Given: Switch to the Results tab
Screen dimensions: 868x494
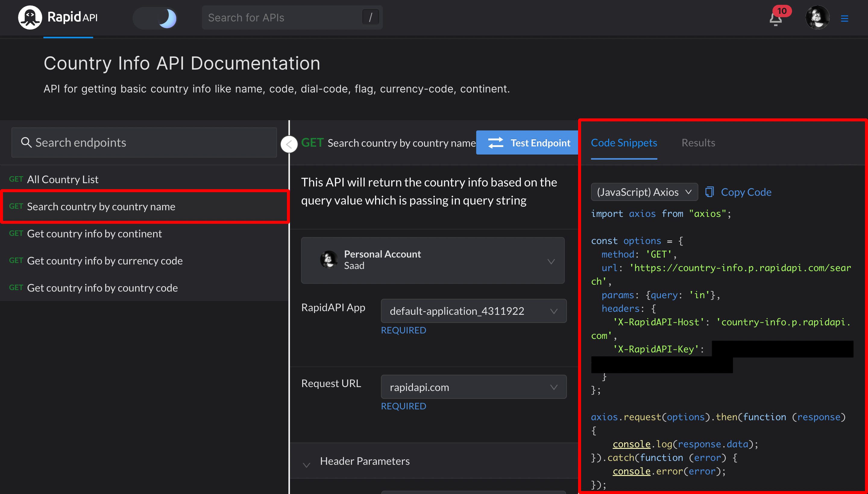Looking at the screenshot, I should pyautogui.click(x=698, y=143).
